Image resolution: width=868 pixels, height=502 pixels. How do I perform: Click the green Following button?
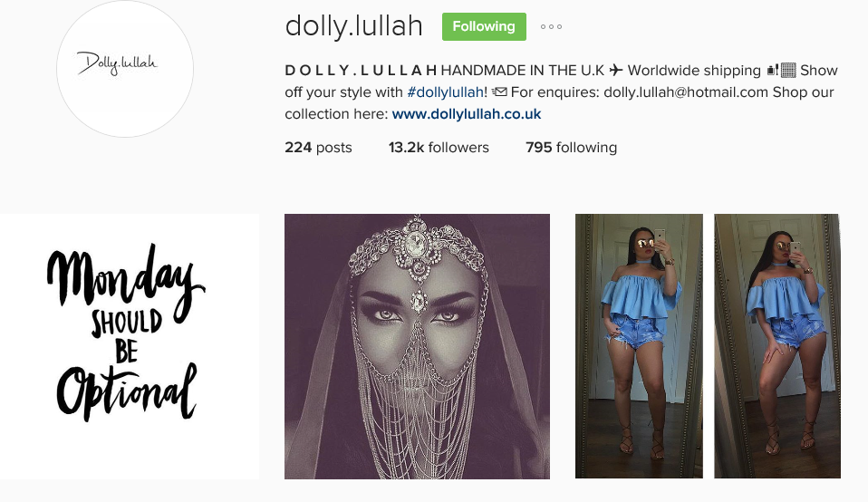click(x=484, y=26)
